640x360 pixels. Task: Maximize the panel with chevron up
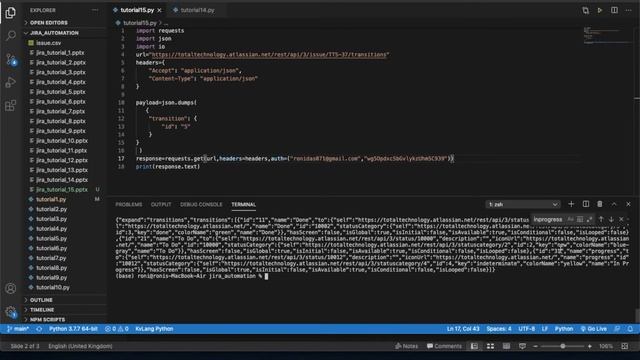click(614, 204)
